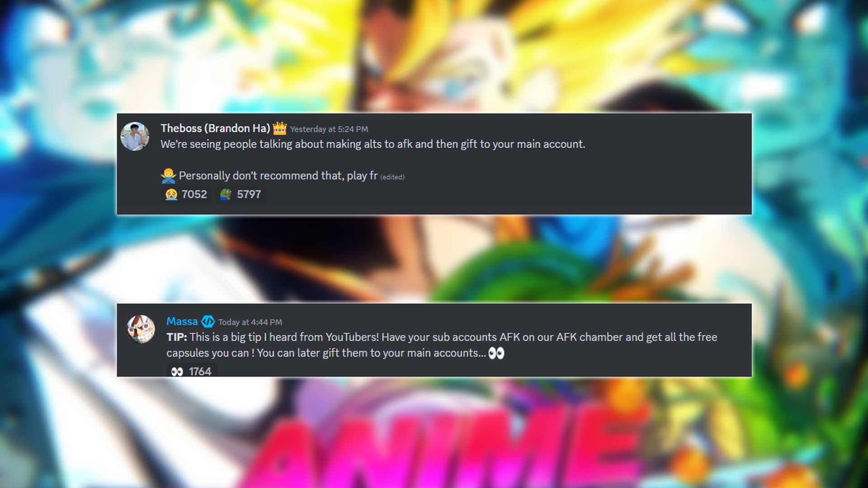Image resolution: width=868 pixels, height=488 pixels.
Task: Click the eyes emoji in reaction pill
Action: (177, 371)
